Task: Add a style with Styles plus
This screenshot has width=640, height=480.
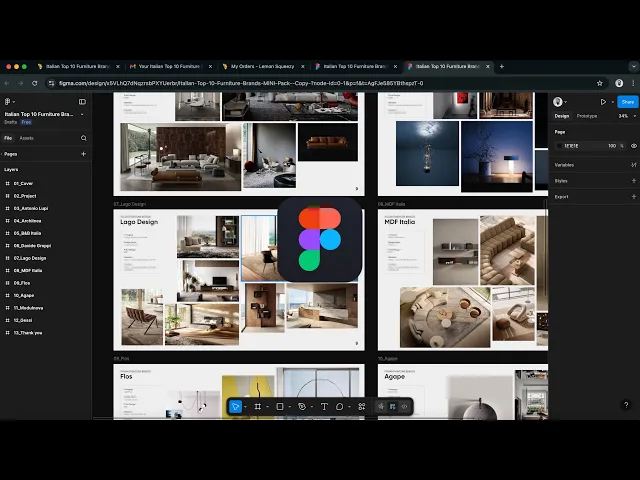Action: tap(634, 181)
